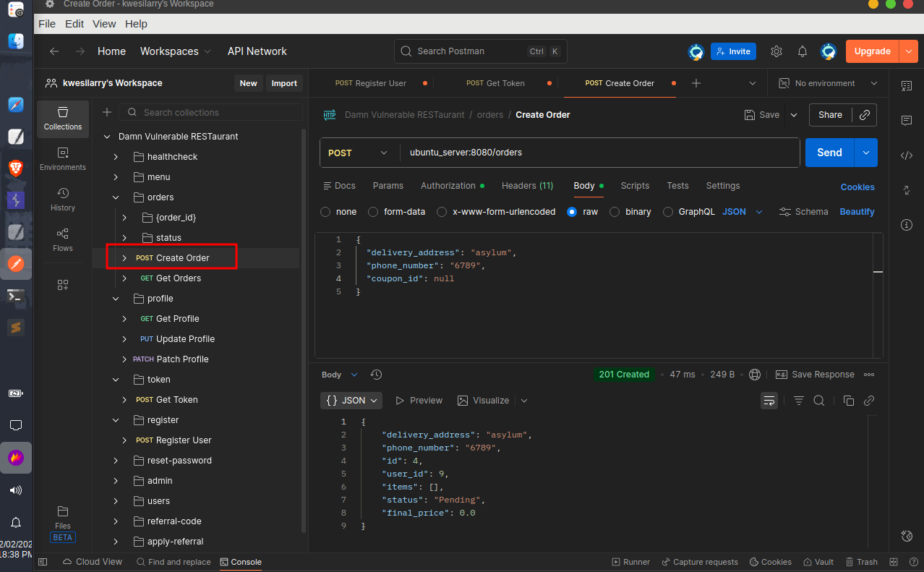Open the settings gear in the header
Screen dimensions: 924x572
[776, 51]
